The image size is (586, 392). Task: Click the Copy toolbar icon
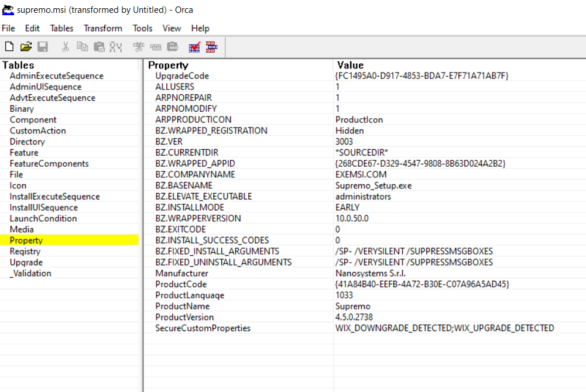click(x=83, y=46)
